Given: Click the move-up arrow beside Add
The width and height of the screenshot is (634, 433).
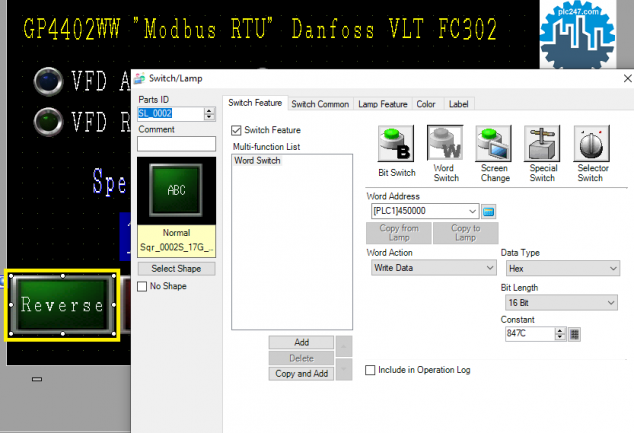Looking at the screenshot, I should tap(344, 346).
